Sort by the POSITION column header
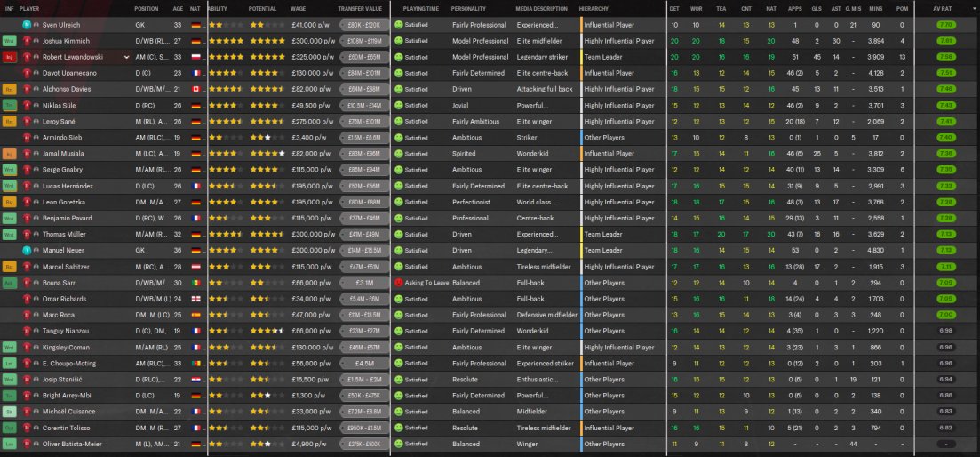Viewport: 980px width, 457px height. (x=147, y=9)
